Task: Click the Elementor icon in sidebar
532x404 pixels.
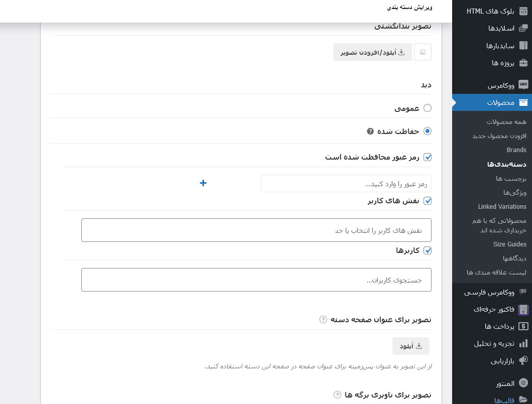Action: tap(523, 383)
